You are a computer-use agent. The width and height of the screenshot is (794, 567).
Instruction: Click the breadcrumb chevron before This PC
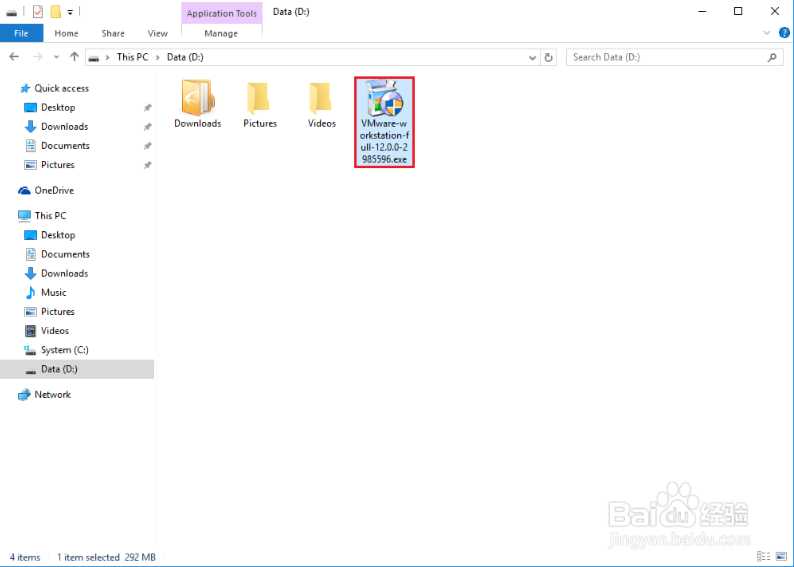pyautogui.click(x=107, y=57)
